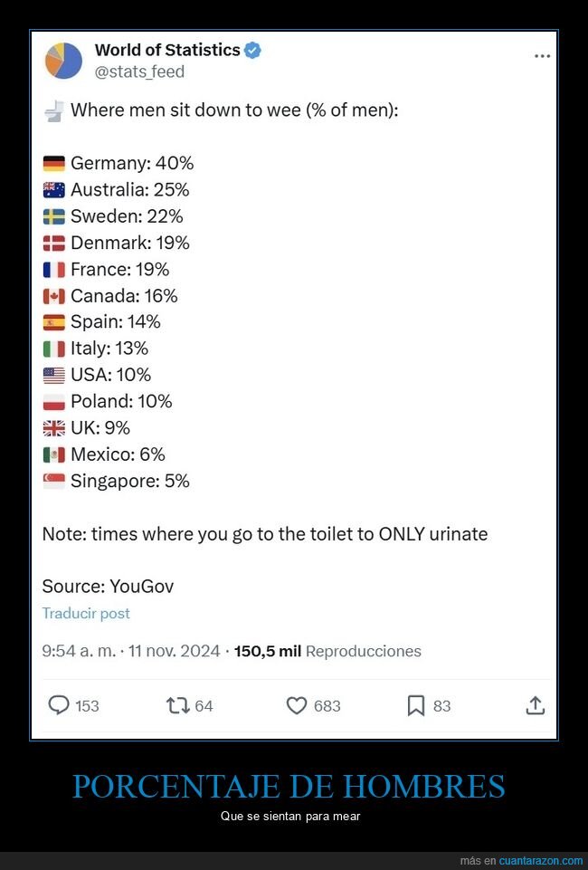Click the 150,5 mil Reproducciones count

(x=327, y=651)
